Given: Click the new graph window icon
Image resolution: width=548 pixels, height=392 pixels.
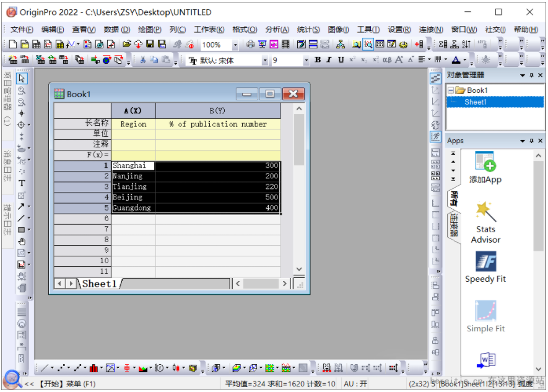Looking at the screenshot, I should tap(48, 45).
